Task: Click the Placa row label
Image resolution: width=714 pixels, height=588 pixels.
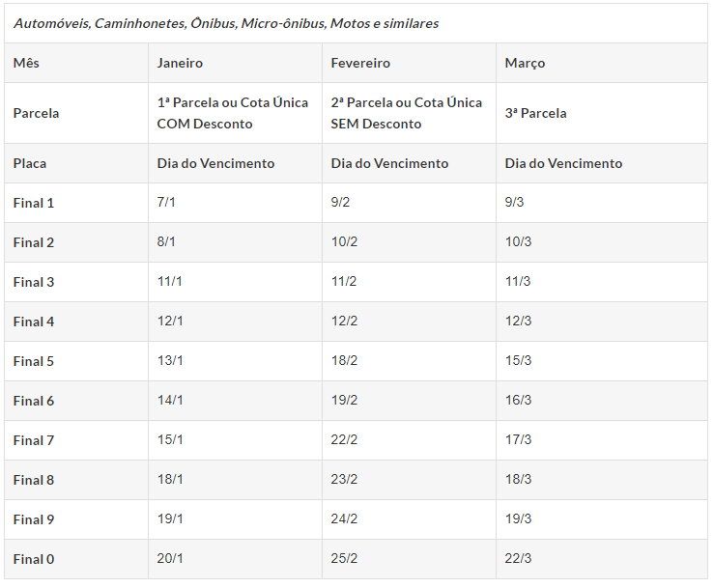Action: click(30, 163)
